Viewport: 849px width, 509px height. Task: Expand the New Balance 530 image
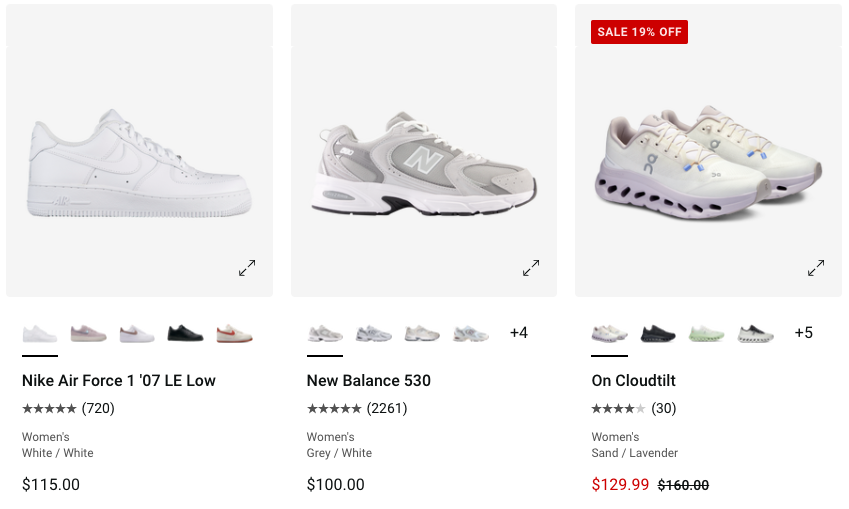coord(531,268)
